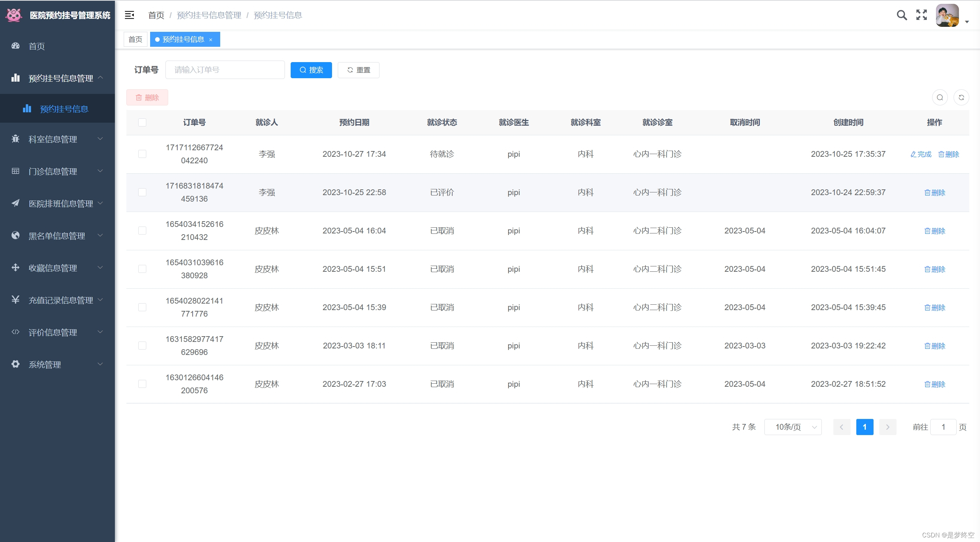Click the user avatar picture
Viewport: 980px width, 542px height.
click(947, 15)
